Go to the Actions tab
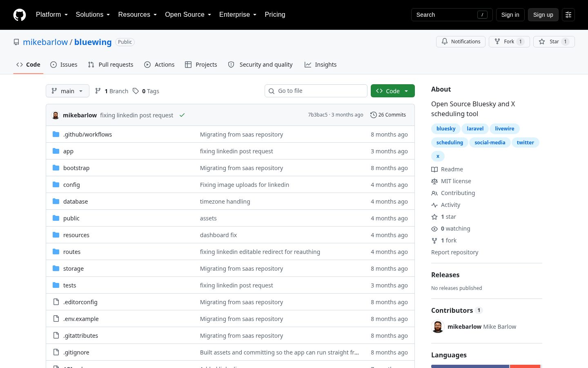Screen dimensions: 588x368 click(159, 65)
